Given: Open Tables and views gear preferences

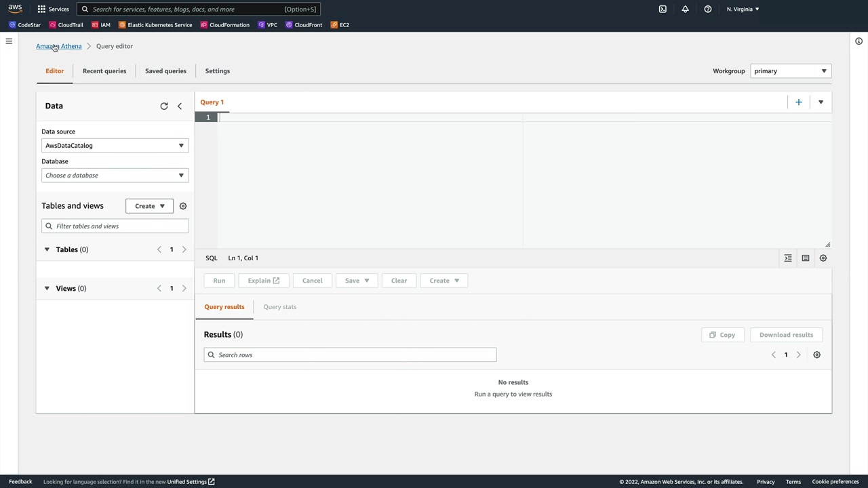Looking at the screenshot, I should point(182,206).
